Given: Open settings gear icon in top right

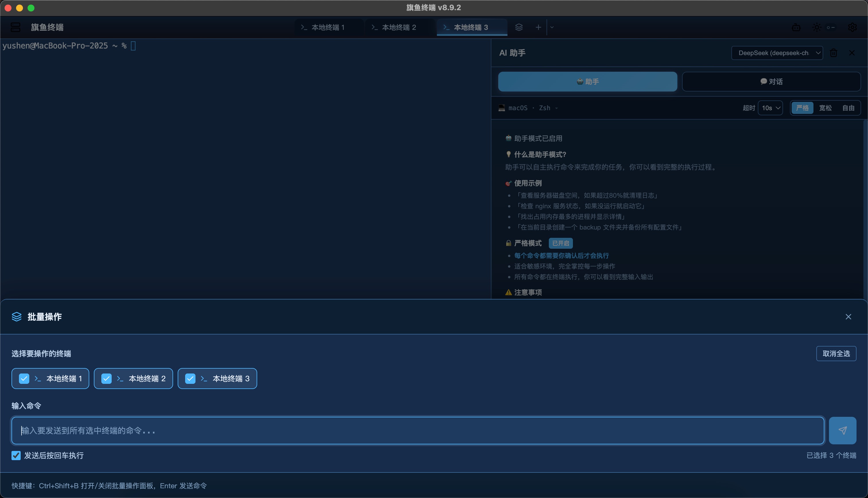Looking at the screenshot, I should (852, 27).
